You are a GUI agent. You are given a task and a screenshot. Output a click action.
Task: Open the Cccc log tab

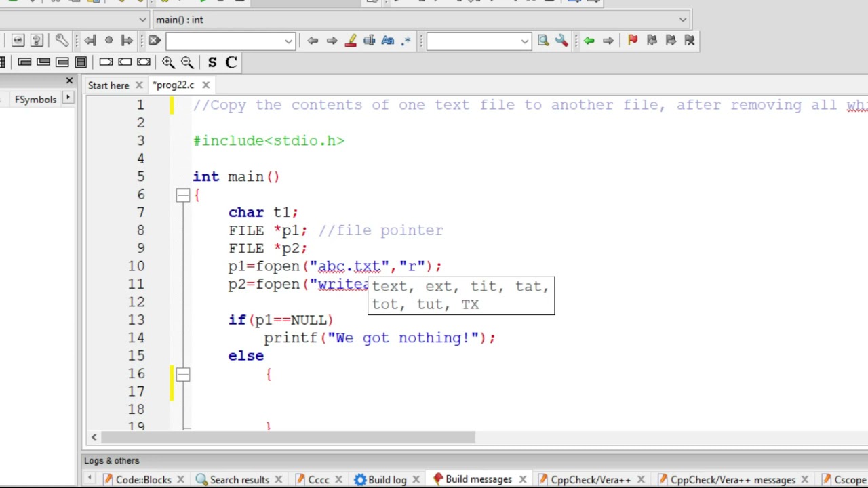coord(318,480)
